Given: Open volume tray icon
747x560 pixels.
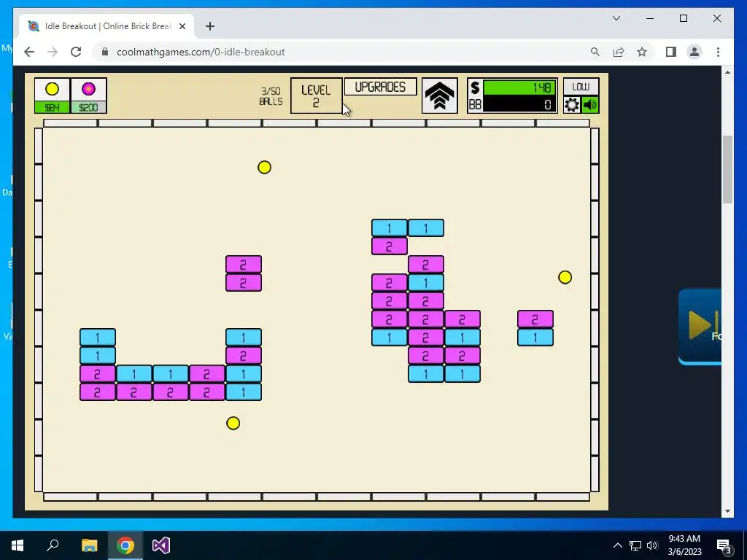Looking at the screenshot, I should click(652, 545).
